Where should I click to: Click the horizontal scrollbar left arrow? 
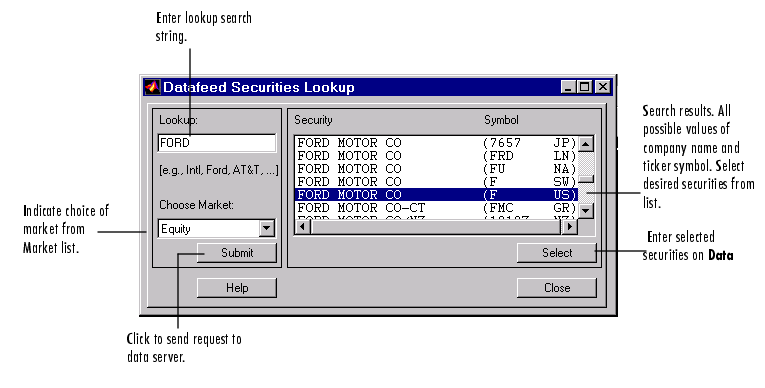point(303,227)
